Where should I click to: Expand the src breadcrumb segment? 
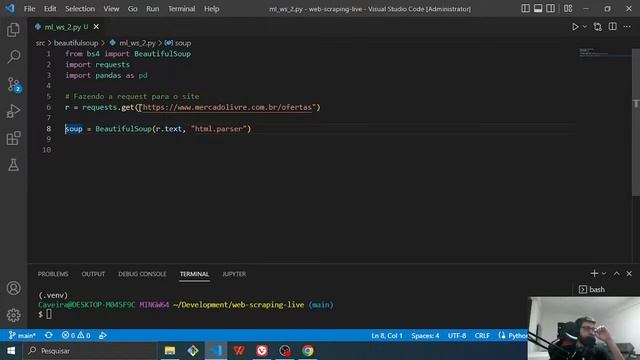(40, 43)
